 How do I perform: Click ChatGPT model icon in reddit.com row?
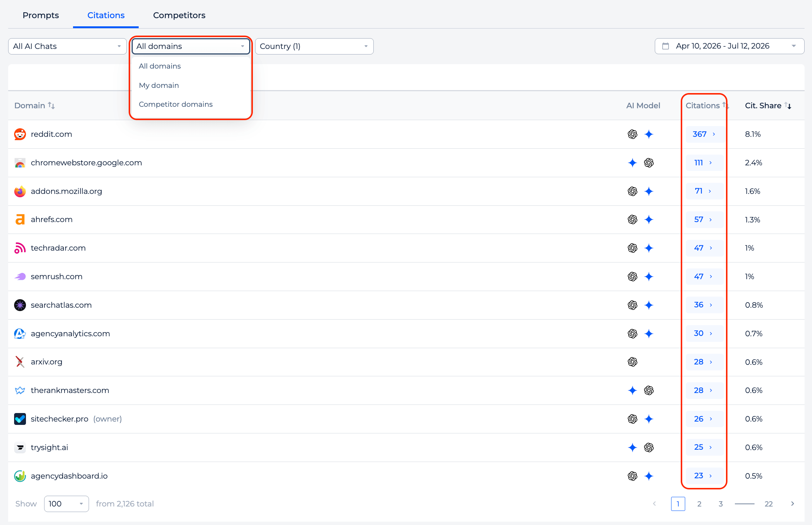tap(633, 134)
